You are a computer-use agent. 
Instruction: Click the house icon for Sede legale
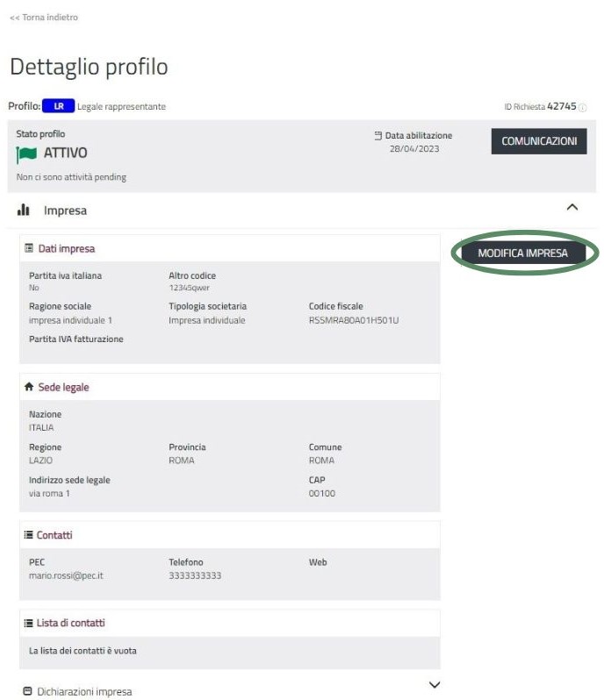(x=29, y=387)
